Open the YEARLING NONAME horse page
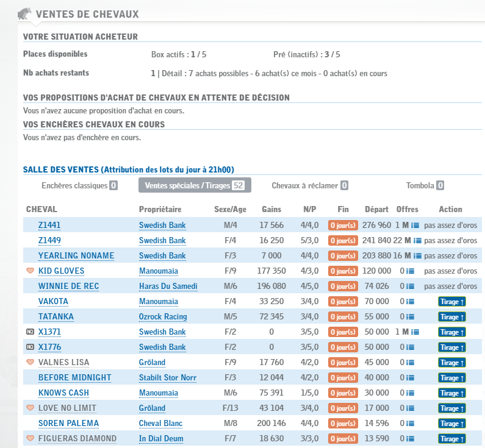The image size is (485, 448). [x=76, y=255]
